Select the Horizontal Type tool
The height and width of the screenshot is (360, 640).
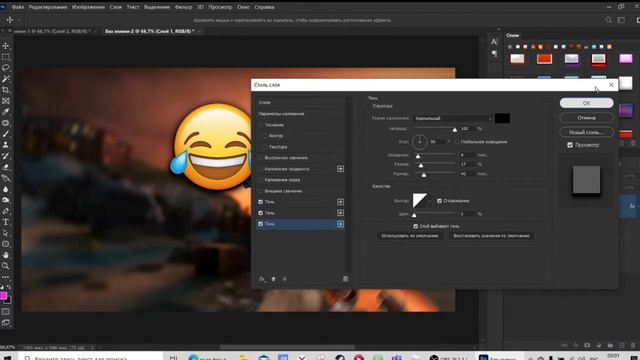6,222
